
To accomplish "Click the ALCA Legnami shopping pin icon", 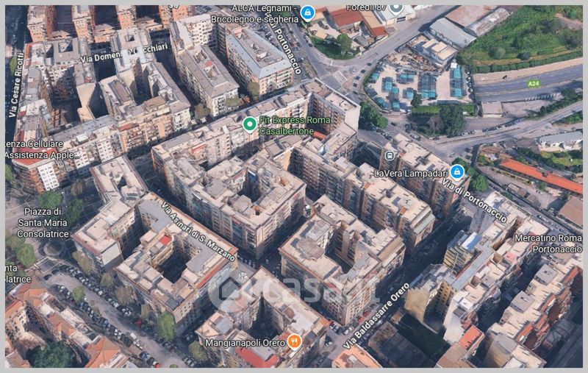I will [x=307, y=13].
